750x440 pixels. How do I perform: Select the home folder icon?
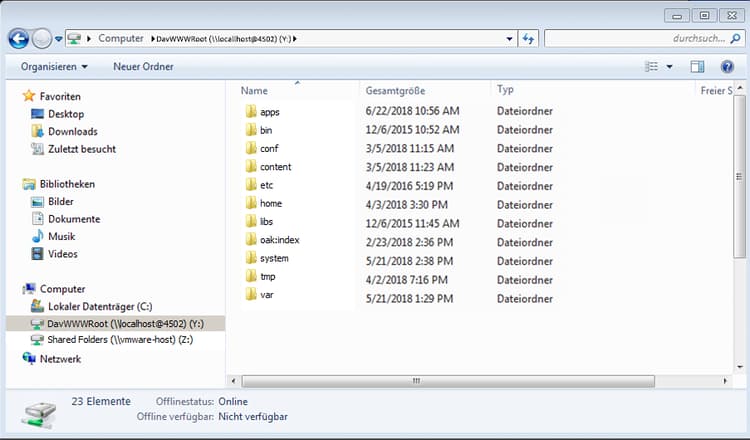point(251,203)
